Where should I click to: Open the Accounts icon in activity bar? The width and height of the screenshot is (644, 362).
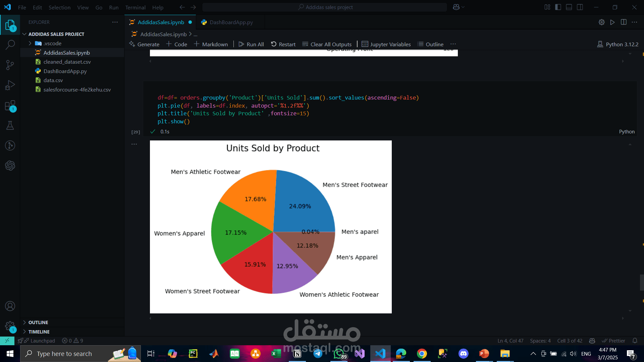click(10, 306)
